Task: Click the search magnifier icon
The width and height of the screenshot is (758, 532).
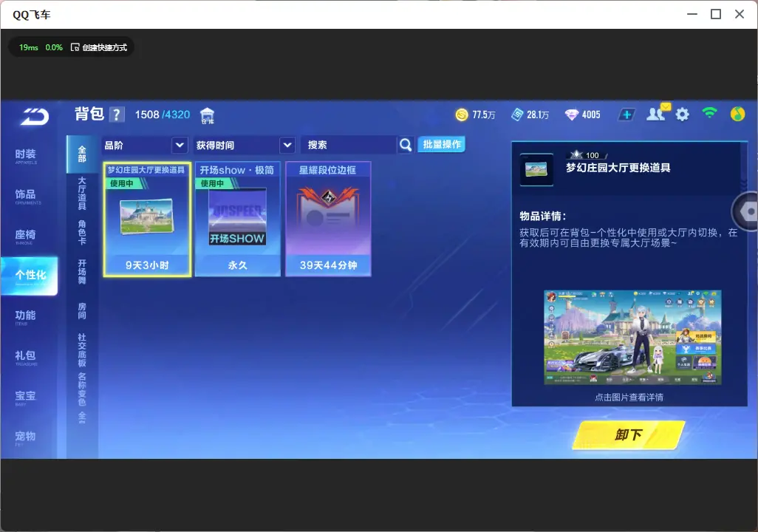Action: tap(406, 145)
